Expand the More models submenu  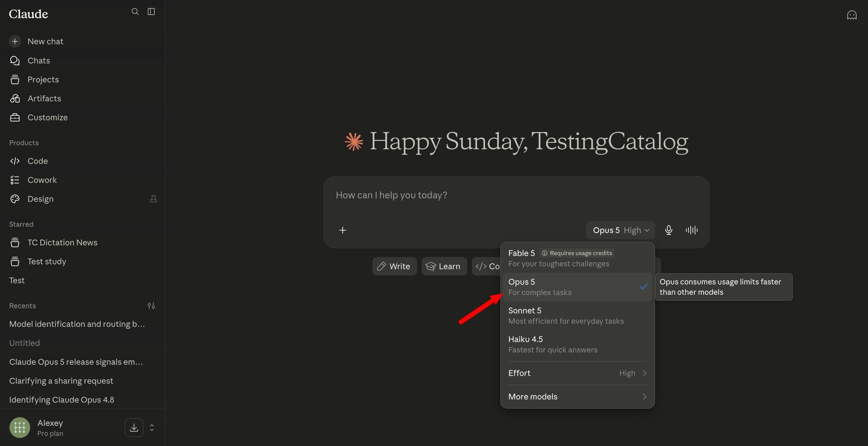[x=577, y=397]
